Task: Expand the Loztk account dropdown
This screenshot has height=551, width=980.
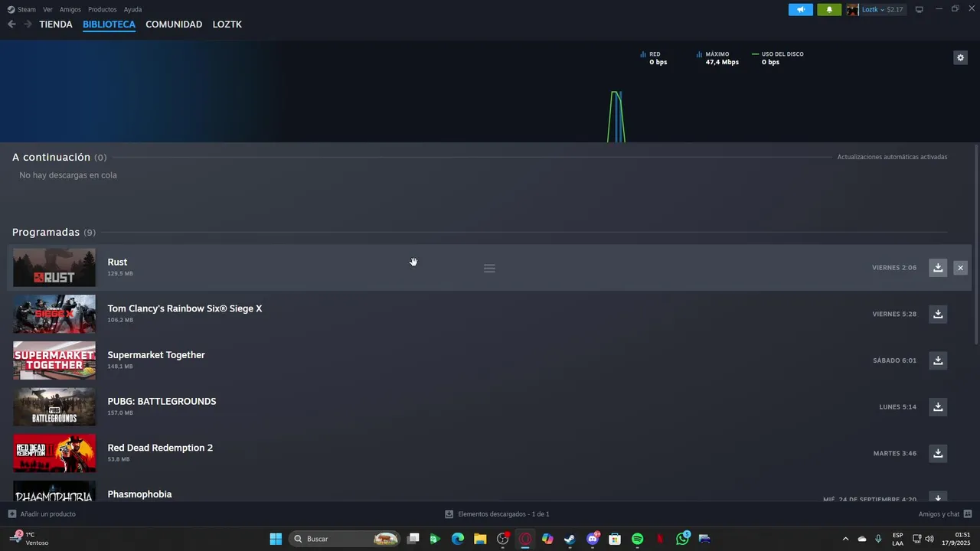Action: coord(883,9)
